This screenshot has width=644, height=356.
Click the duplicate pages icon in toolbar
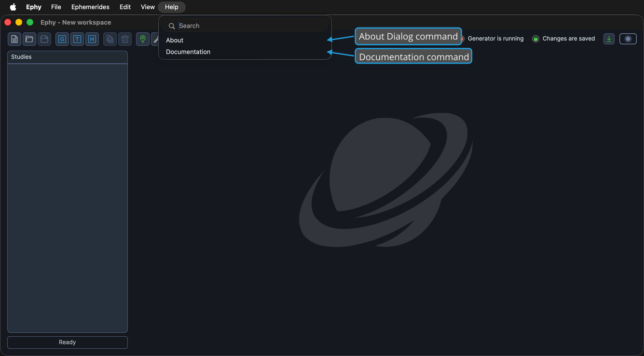(x=110, y=39)
